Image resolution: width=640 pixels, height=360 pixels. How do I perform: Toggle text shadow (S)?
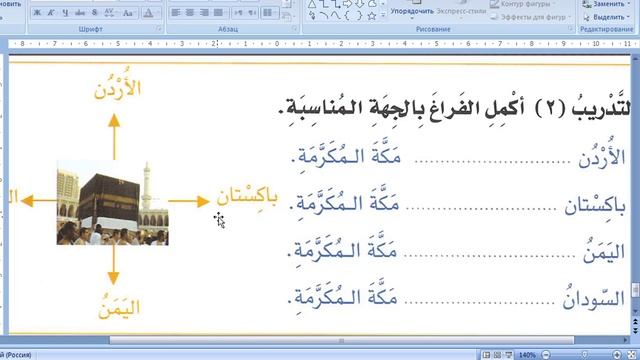click(94, 13)
